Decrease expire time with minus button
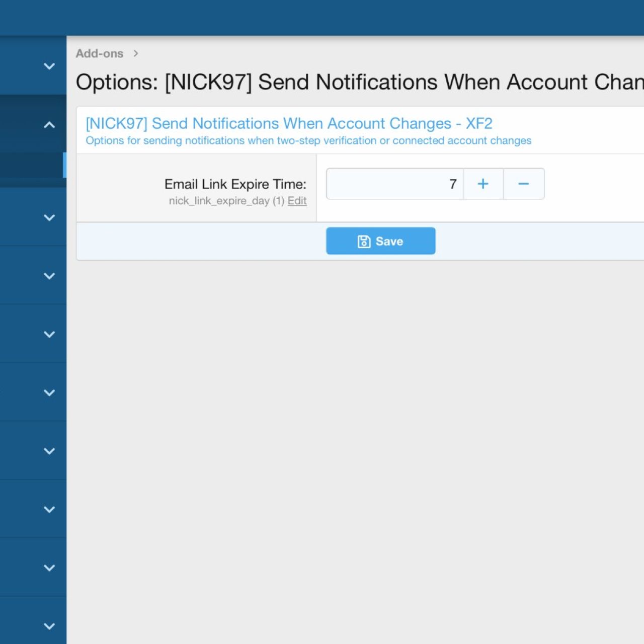Viewport: 644px width, 644px height. [524, 184]
